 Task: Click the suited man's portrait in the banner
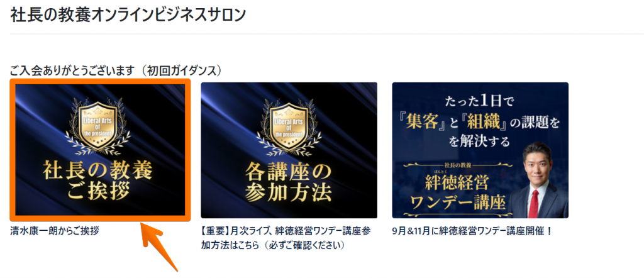tap(537, 181)
